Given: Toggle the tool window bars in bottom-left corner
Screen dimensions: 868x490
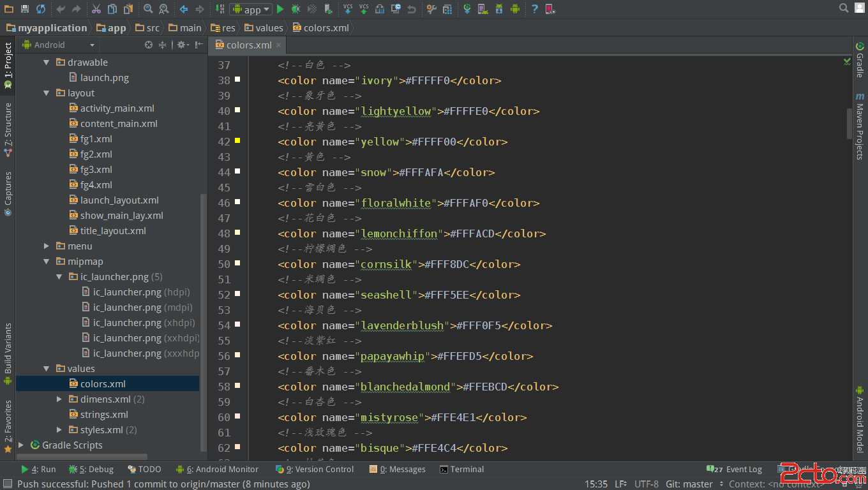Looking at the screenshot, I should (7, 484).
